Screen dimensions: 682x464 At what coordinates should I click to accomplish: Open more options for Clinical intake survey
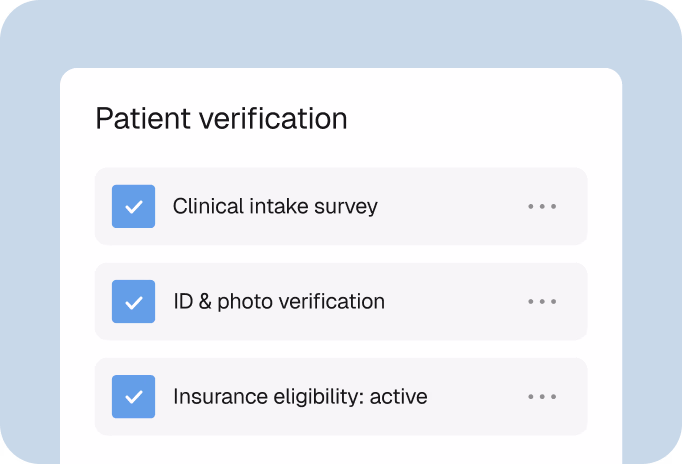[x=542, y=207]
